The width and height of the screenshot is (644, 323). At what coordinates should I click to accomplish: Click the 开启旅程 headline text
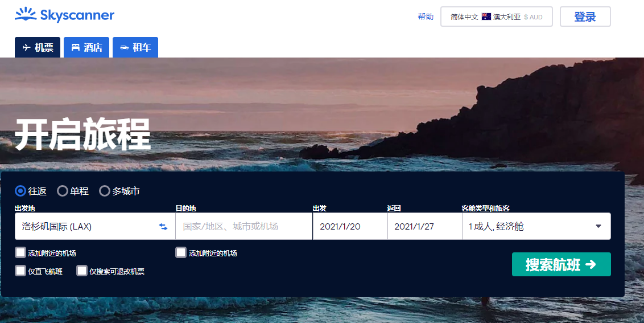83,134
